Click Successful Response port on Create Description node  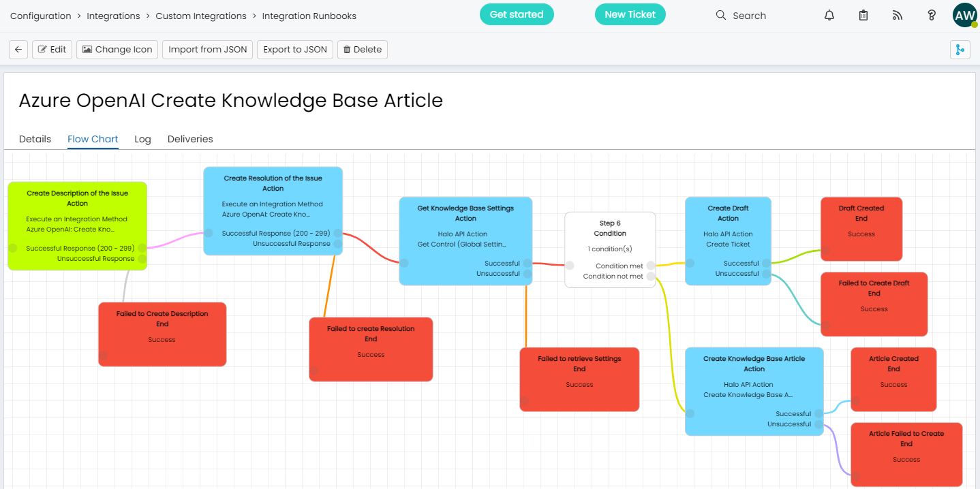(142, 248)
